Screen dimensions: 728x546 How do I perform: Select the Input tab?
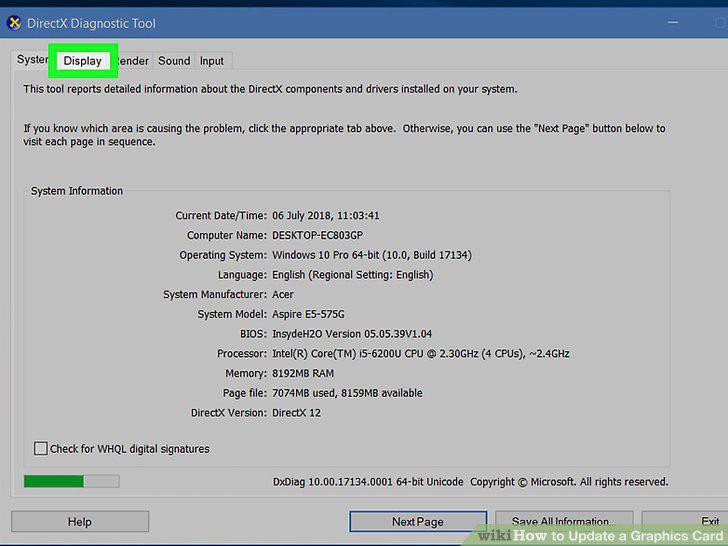point(212,61)
